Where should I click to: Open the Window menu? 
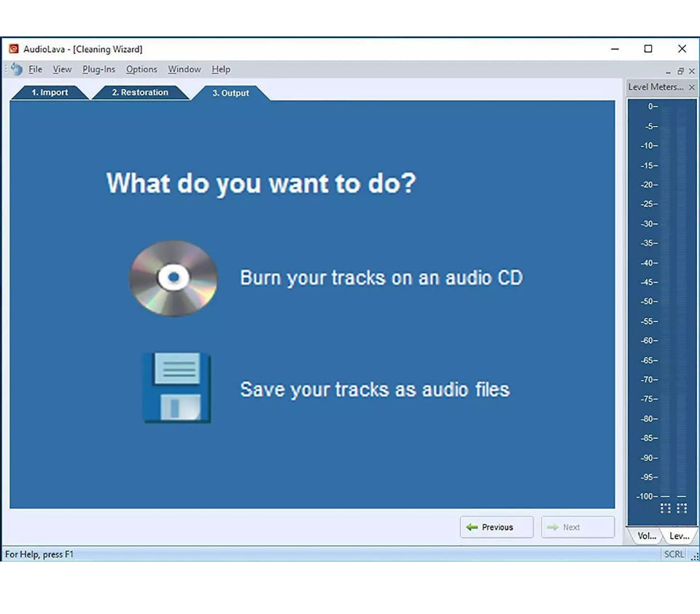tap(184, 69)
